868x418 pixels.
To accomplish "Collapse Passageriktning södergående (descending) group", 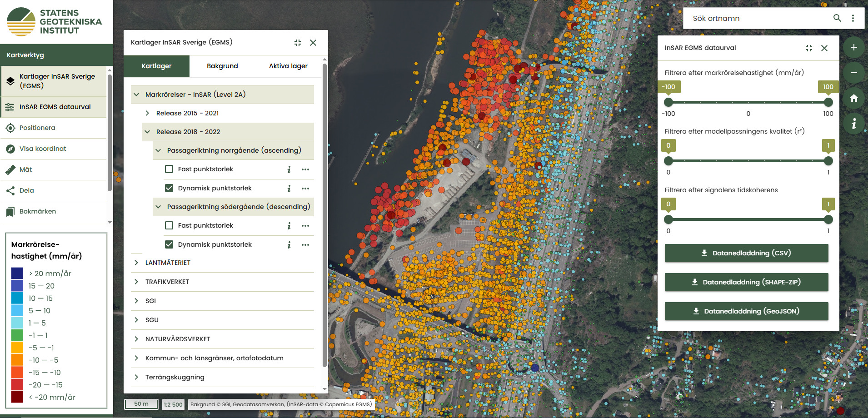I will [x=158, y=207].
